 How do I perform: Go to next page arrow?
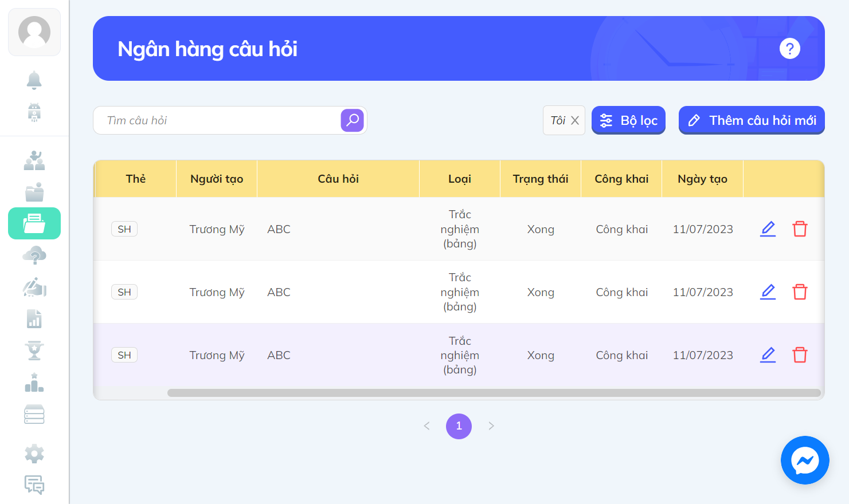tap(491, 426)
